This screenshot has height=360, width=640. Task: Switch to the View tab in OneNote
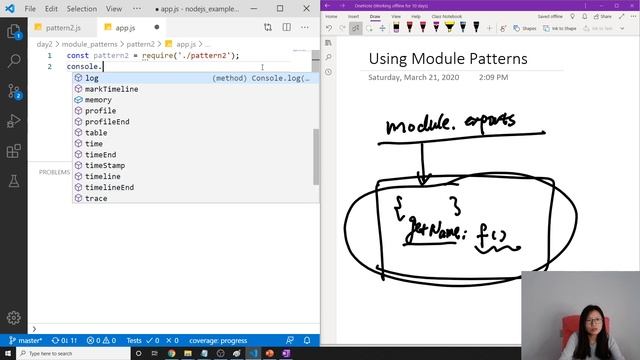click(396, 16)
